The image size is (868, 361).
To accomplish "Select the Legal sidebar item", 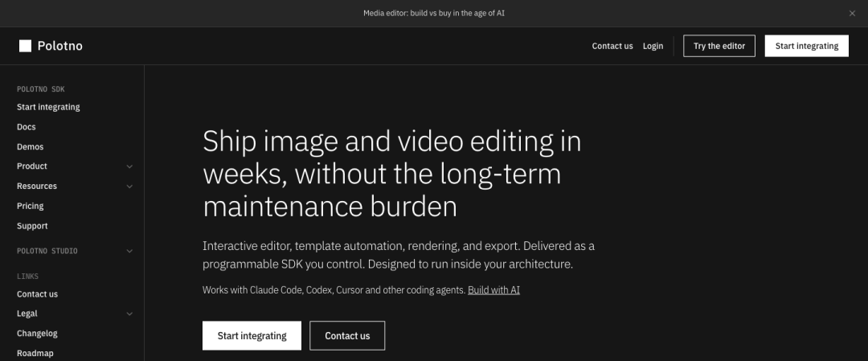I will click(x=27, y=314).
